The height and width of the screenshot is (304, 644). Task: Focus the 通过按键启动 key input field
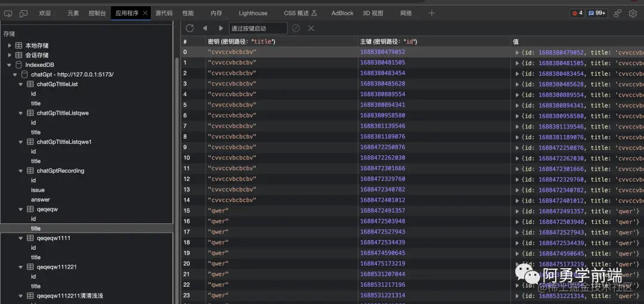coord(258,29)
